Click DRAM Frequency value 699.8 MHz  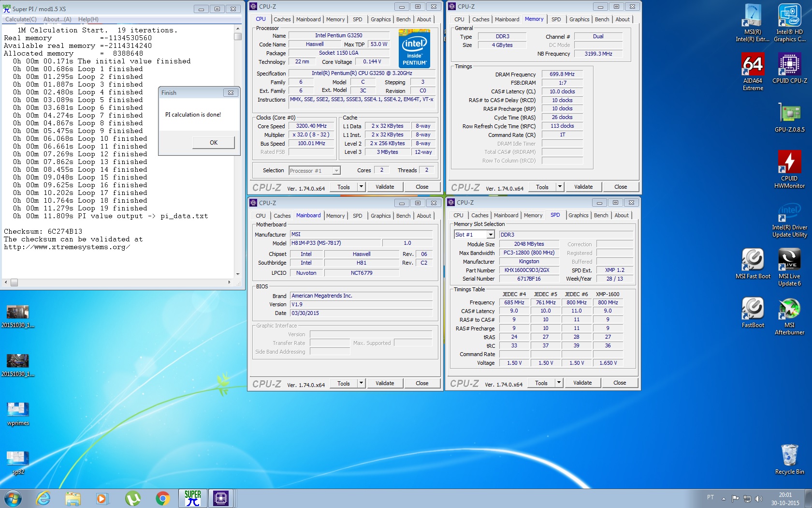562,74
